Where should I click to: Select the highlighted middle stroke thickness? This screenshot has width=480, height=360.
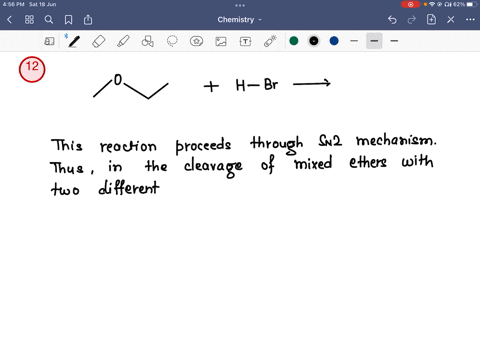[x=374, y=41]
